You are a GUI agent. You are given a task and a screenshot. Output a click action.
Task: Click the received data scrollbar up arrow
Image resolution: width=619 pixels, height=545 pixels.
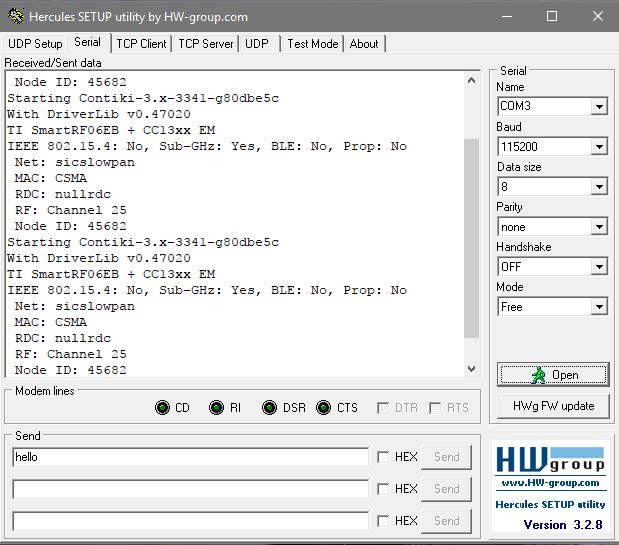tap(471, 81)
